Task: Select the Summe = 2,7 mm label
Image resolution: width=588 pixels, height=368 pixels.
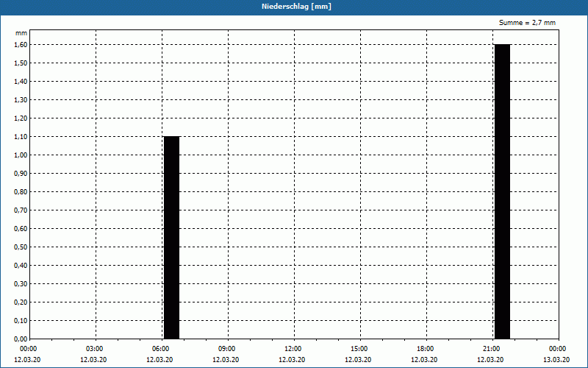Action: click(x=527, y=23)
